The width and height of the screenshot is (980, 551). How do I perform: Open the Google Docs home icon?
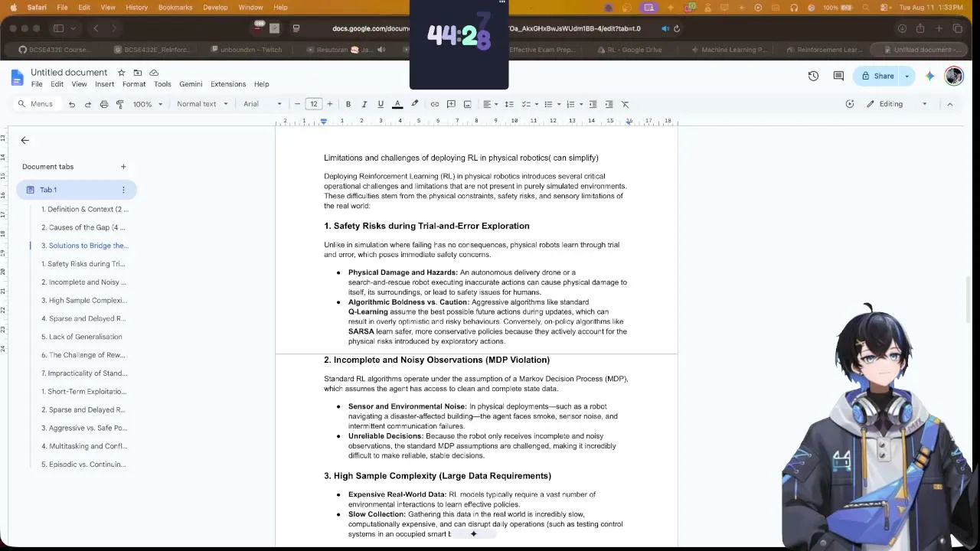(x=17, y=77)
